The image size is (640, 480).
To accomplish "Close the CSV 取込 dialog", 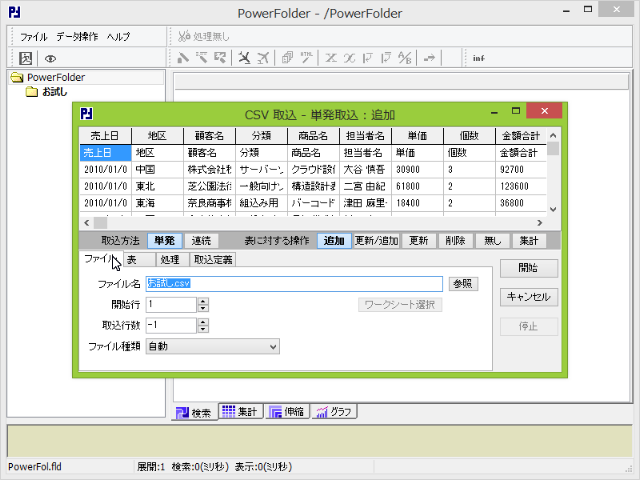I will pyautogui.click(x=544, y=111).
